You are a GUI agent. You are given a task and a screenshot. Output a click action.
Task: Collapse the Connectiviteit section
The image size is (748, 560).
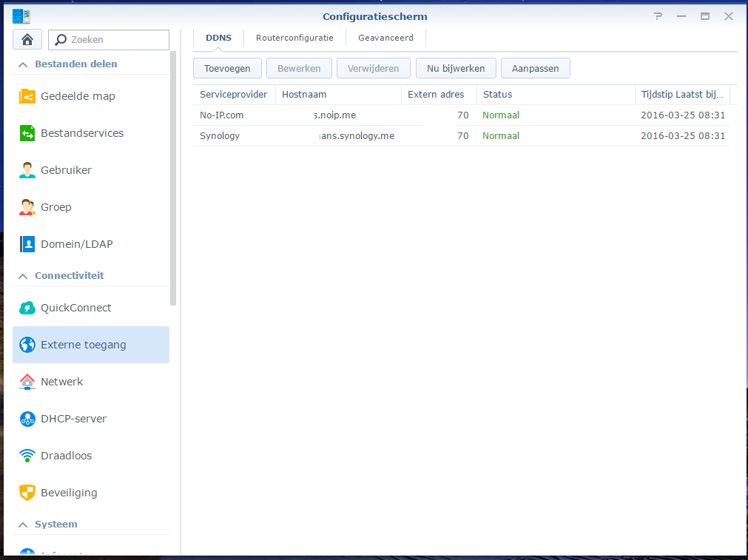(x=23, y=276)
